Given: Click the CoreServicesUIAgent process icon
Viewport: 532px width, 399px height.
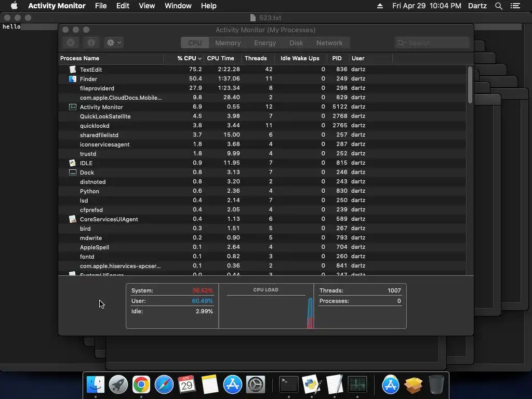Looking at the screenshot, I should click(x=73, y=219).
